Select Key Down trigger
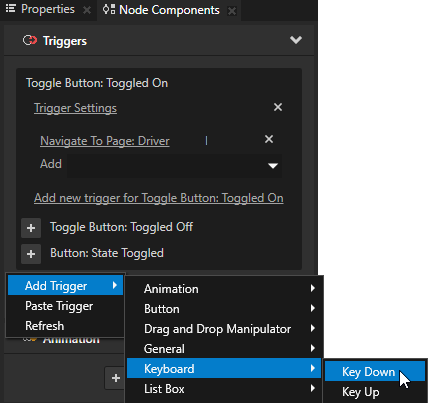This screenshot has height=403, width=428. pyautogui.click(x=375, y=371)
